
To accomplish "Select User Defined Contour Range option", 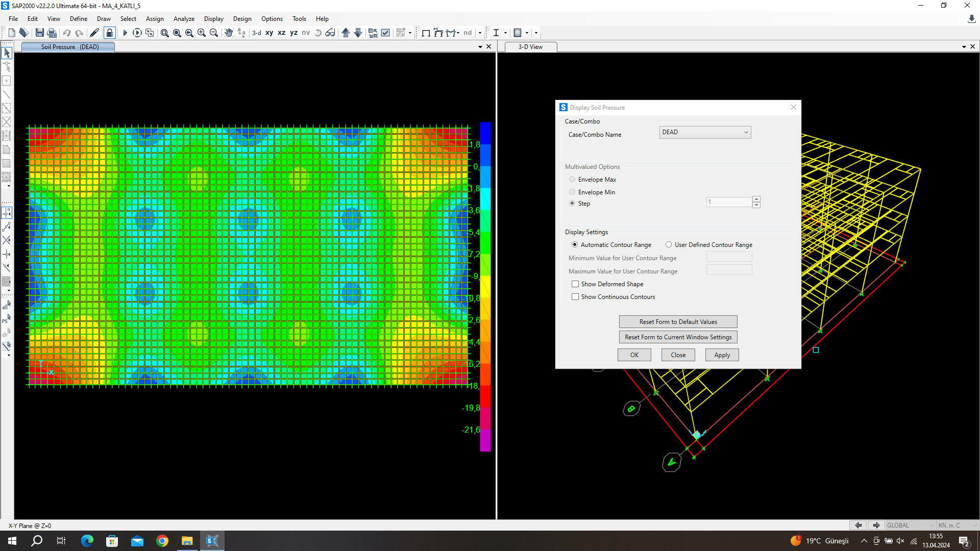I will 669,245.
